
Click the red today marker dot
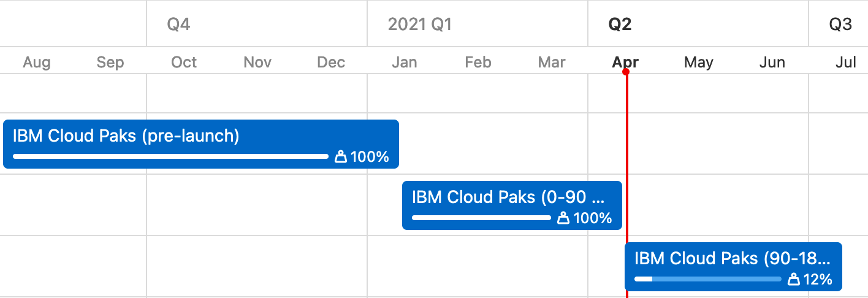point(626,72)
